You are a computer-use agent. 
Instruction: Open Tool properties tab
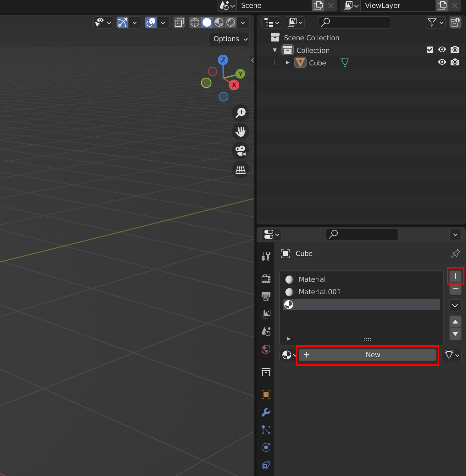click(266, 256)
